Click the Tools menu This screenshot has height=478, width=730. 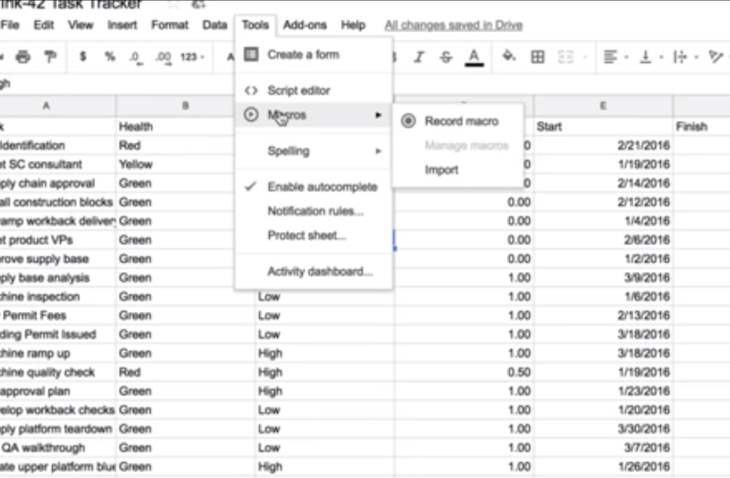255,25
